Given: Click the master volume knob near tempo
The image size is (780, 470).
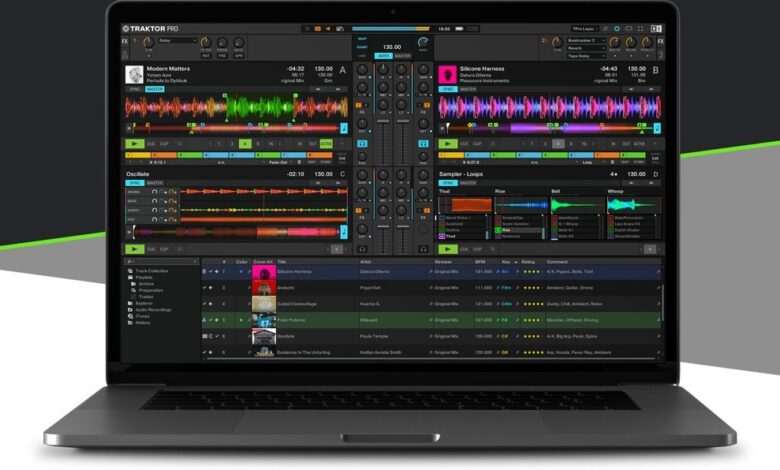Looking at the screenshot, I should (x=423, y=42).
